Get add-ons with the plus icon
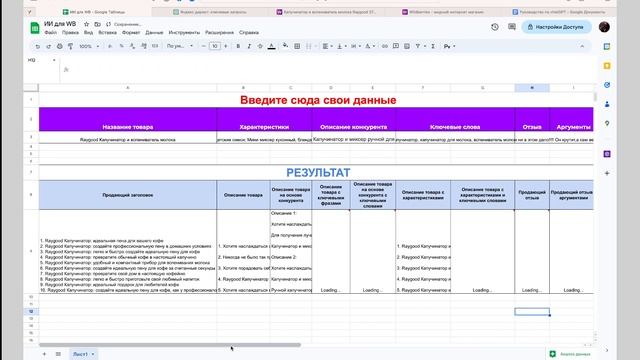This screenshot has height=360, width=640. pos(607,173)
